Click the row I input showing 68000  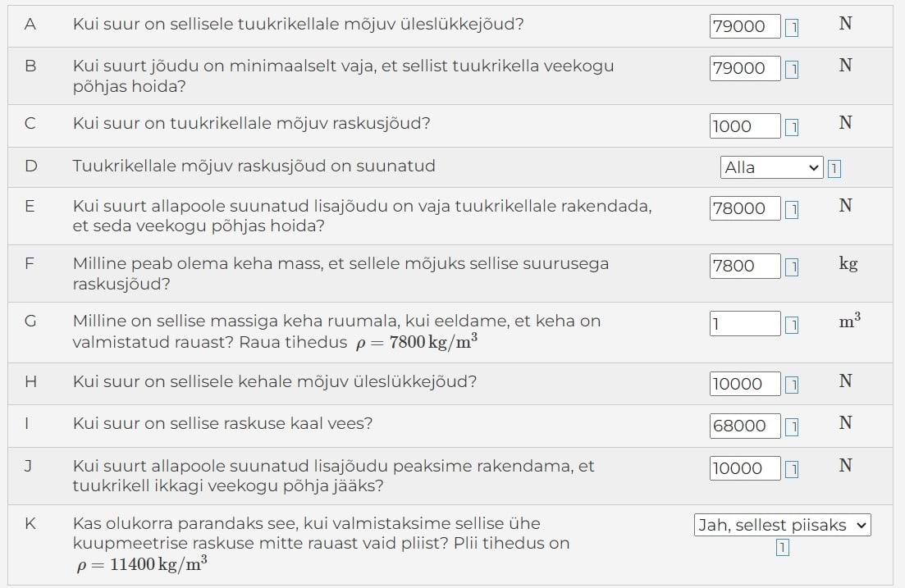[x=745, y=426]
